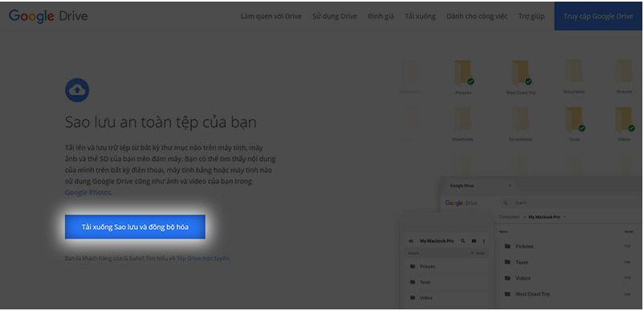Open the Tải xuống nav item
Screen dimensions: 644x311
(420, 16)
